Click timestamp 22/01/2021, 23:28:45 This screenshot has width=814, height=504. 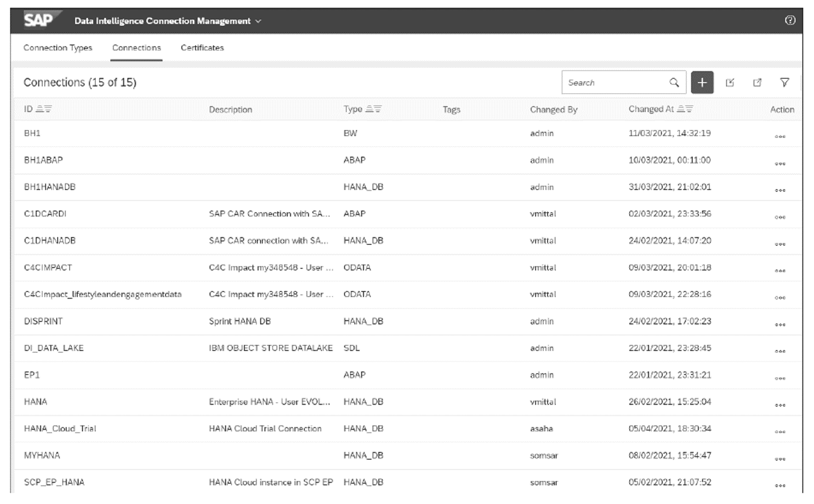[670, 348]
